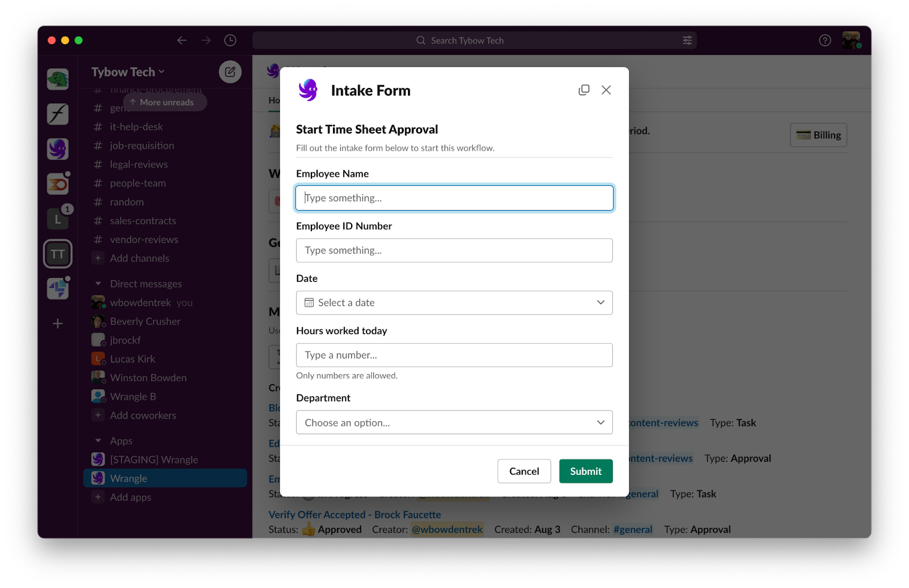Switch to the green dragon workspace icon
This screenshot has height=588, width=909.
tap(57, 78)
